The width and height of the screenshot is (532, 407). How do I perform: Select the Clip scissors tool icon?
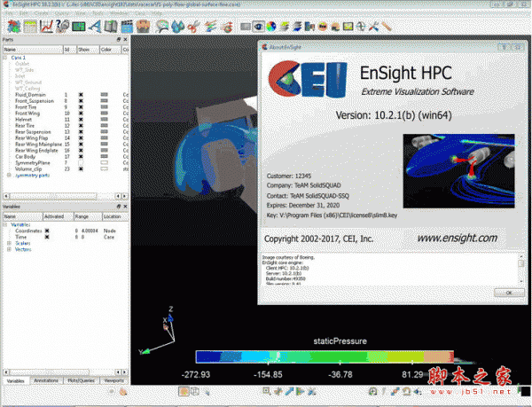point(193,27)
